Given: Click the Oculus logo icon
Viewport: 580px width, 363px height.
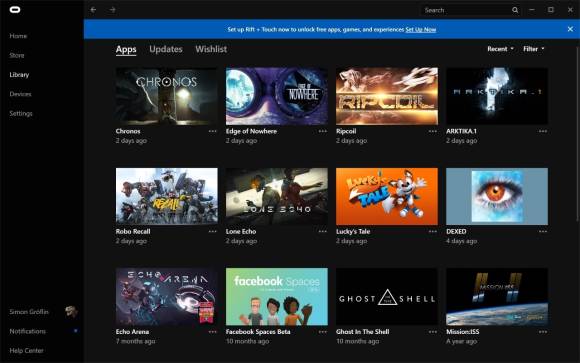Looking at the screenshot, I should [x=15, y=10].
